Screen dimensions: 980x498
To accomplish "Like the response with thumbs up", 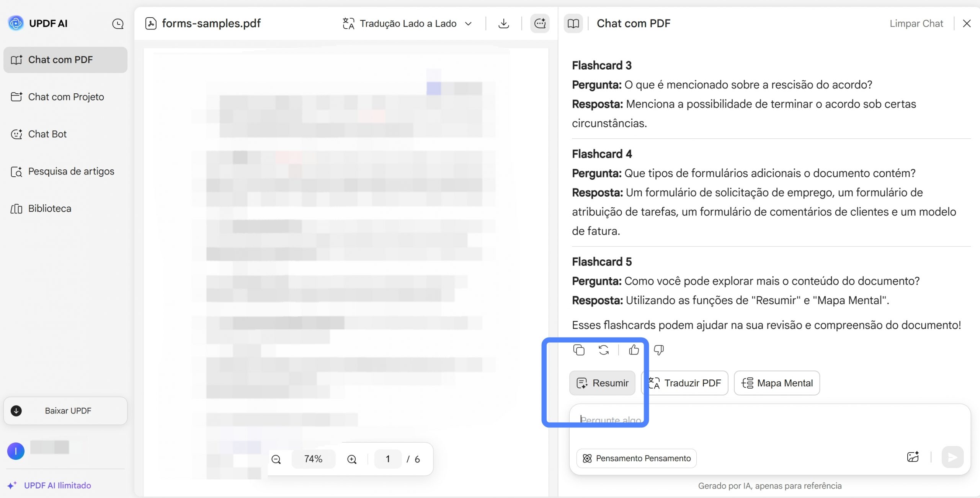I will (634, 350).
